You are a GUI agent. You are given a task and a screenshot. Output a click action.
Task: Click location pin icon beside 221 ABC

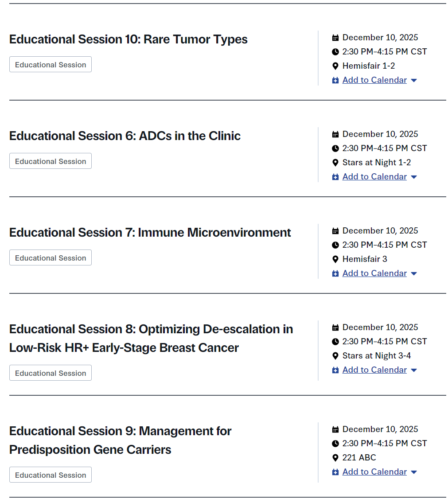coord(335,458)
